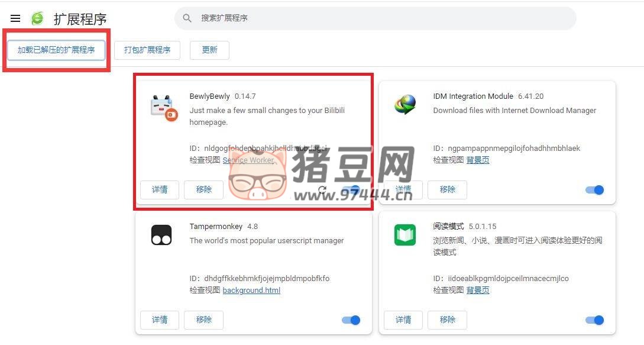Viewport: 644px width, 345px height.
Task: Focus the 搜索扩展程序 search field
Action: click(x=376, y=18)
